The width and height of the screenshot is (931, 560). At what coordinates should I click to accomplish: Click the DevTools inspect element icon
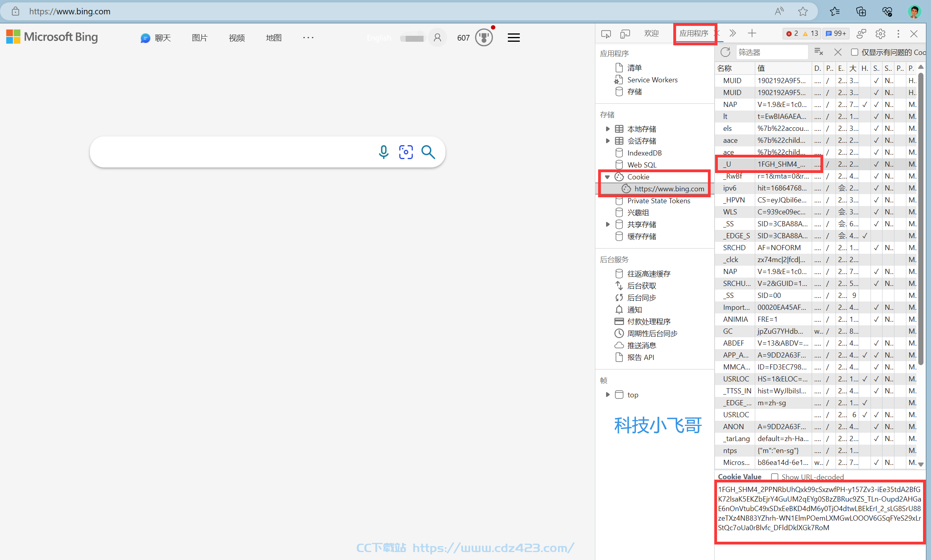(606, 34)
